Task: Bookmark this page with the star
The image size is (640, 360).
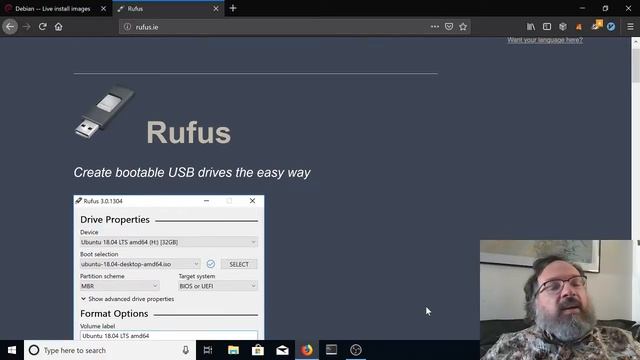Action: point(463,27)
